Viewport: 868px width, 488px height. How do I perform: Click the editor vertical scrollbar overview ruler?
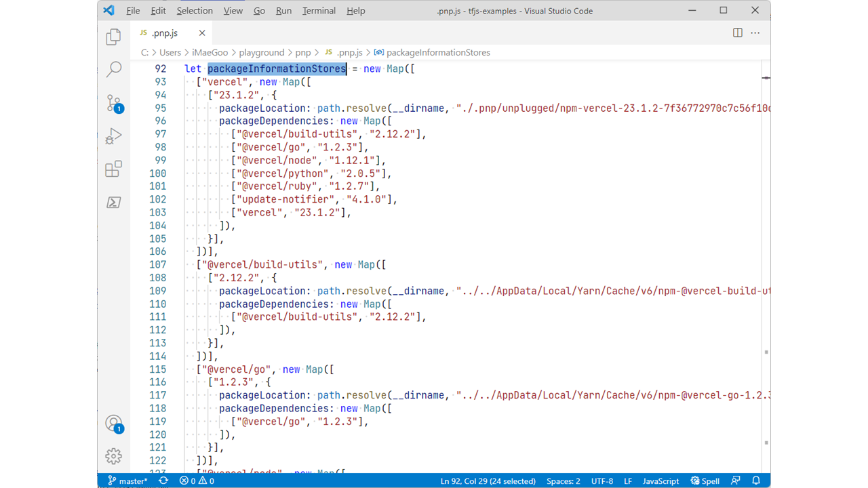[x=766, y=271]
